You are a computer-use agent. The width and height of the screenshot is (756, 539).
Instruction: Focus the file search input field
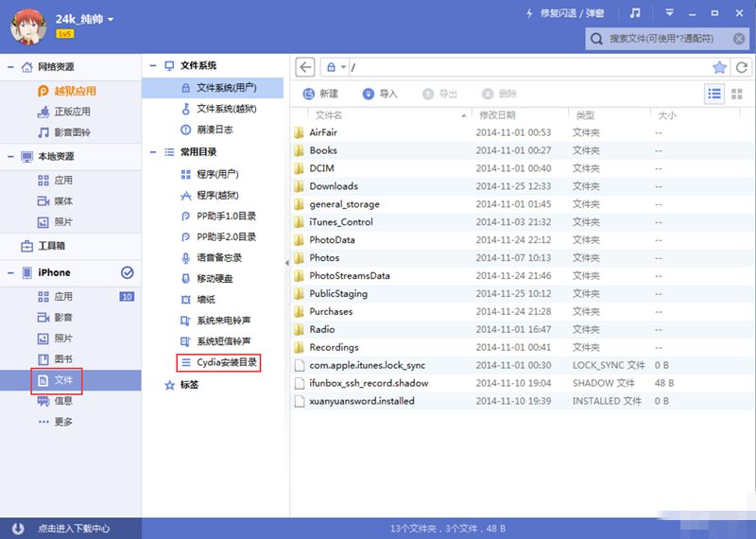click(x=661, y=39)
